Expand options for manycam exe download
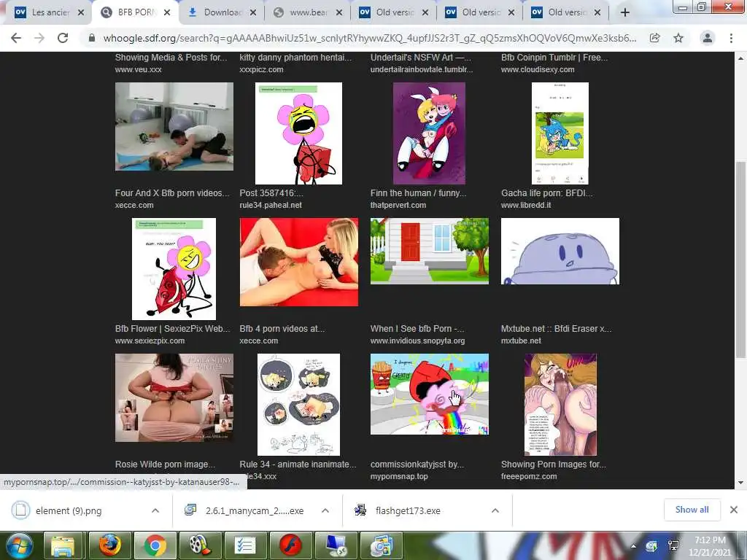747x560 pixels. pos(325,510)
